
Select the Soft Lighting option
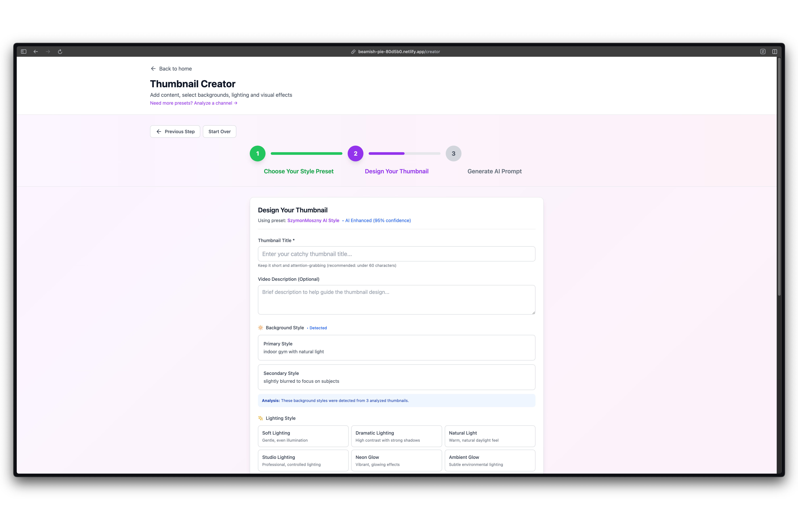tap(303, 436)
